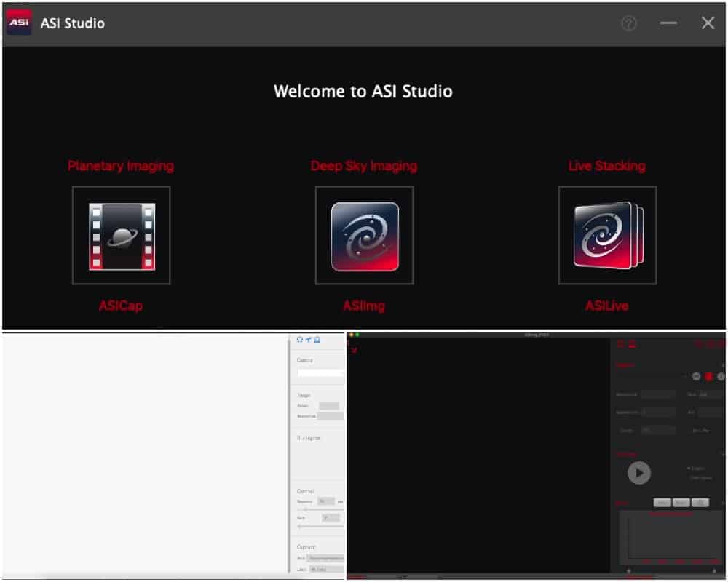Click the first gray button above the histogram
This screenshot has width=728, height=582.
pos(662,503)
